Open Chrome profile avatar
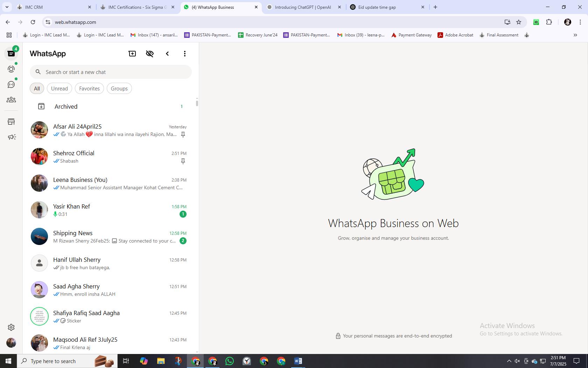This screenshot has width=588, height=368. pos(567,22)
